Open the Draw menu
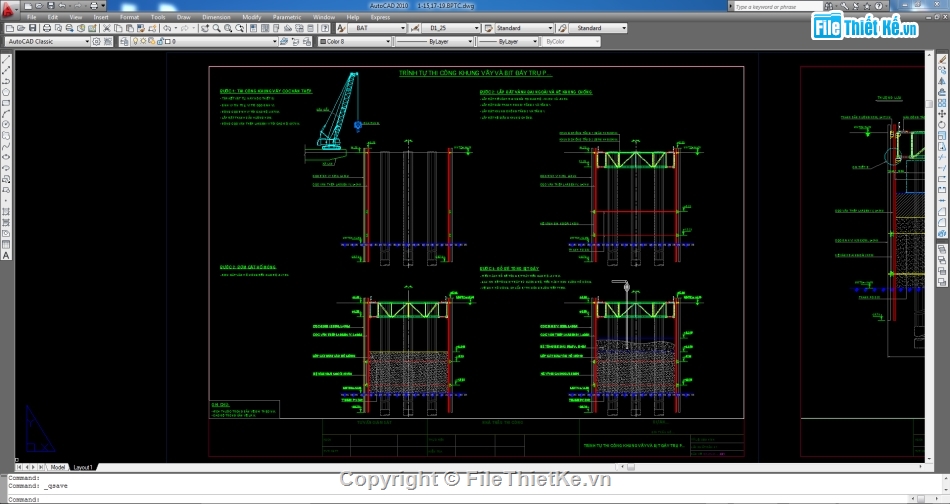The image size is (950, 504). click(x=184, y=17)
